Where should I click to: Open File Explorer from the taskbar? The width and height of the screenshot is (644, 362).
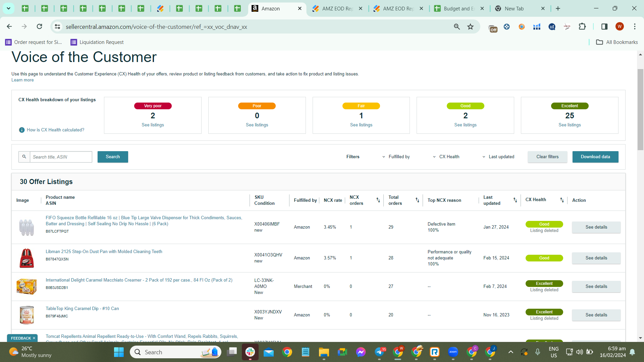coord(324,352)
